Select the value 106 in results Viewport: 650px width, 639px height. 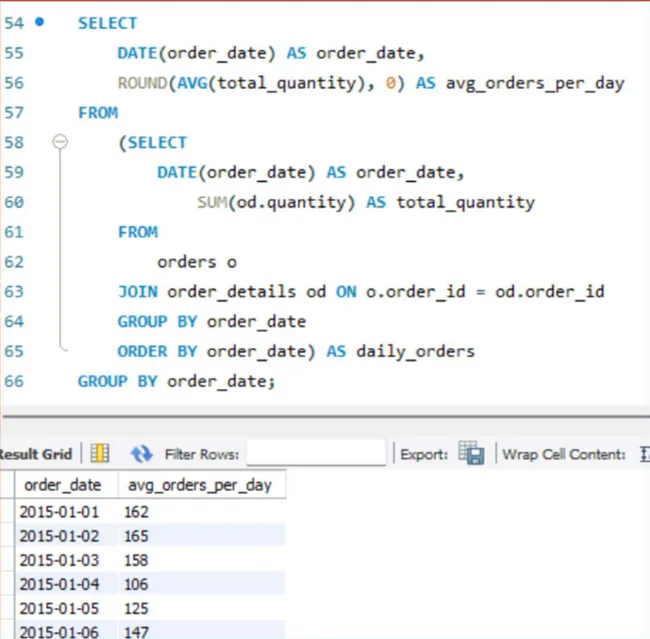click(136, 584)
